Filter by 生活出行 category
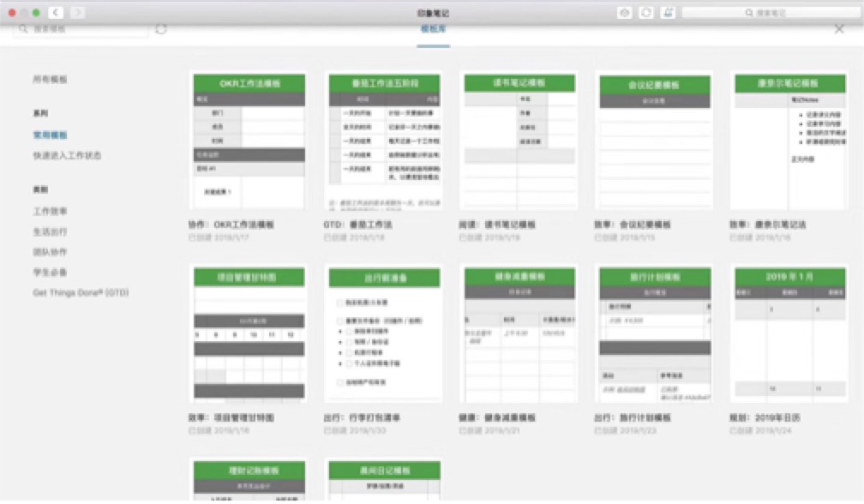This screenshot has height=504, width=864. [x=50, y=231]
